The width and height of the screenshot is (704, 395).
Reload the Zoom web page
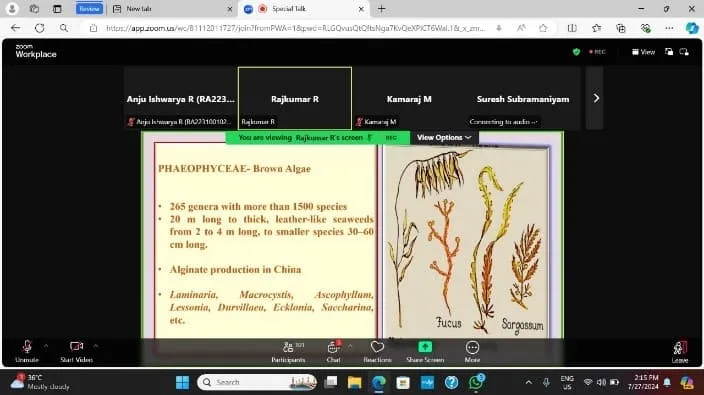pos(40,28)
